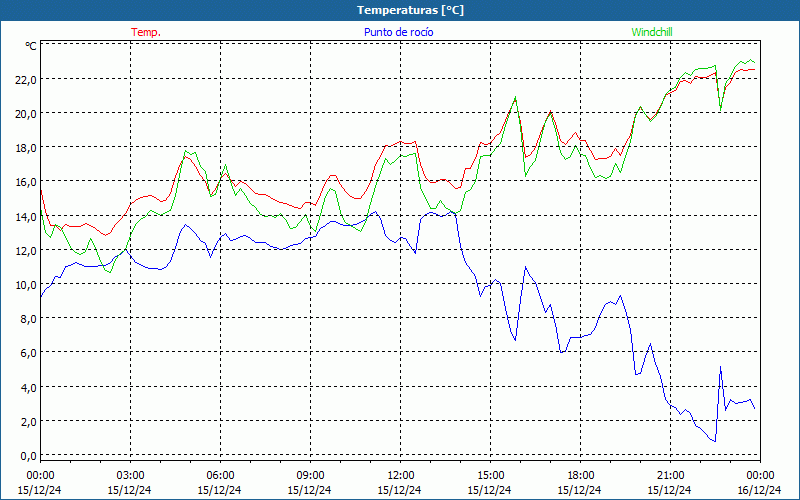800x500 pixels.
Task: Click the 15:00 time axis label
Action: pyautogui.click(x=490, y=476)
